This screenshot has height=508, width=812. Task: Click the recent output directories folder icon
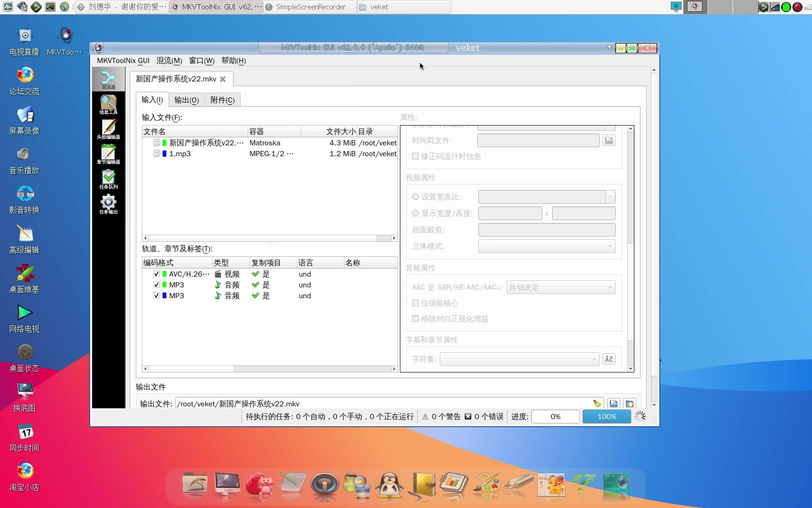[x=630, y=404]
